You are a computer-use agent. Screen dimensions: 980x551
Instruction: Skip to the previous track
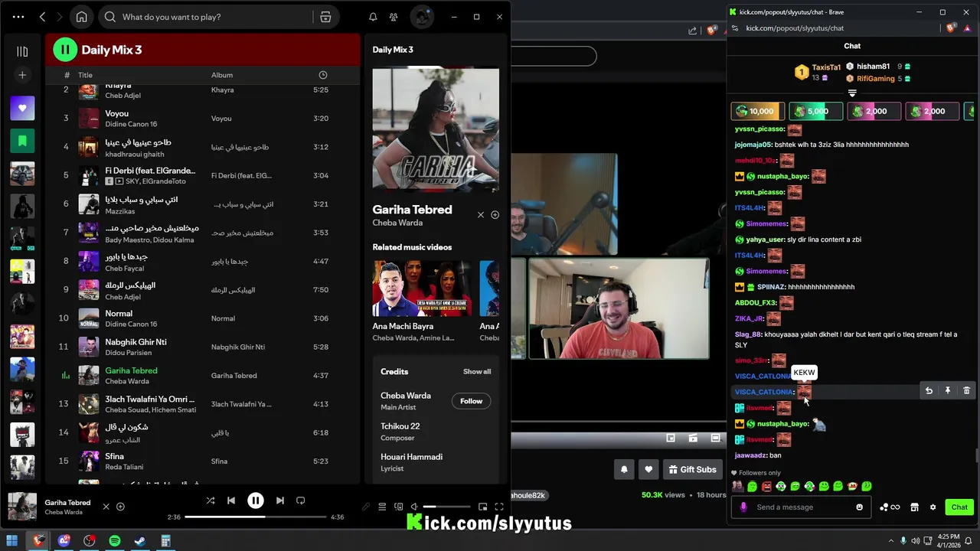(231, 500)
